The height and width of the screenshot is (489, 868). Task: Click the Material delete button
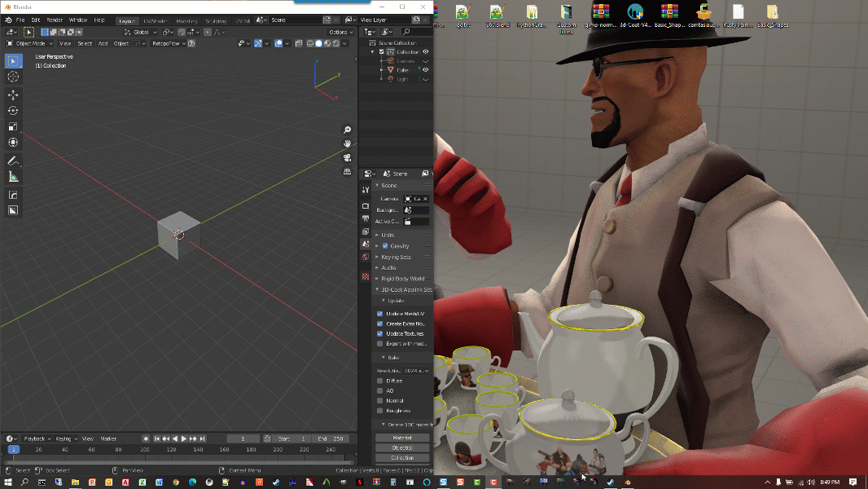tap(402, 438)
